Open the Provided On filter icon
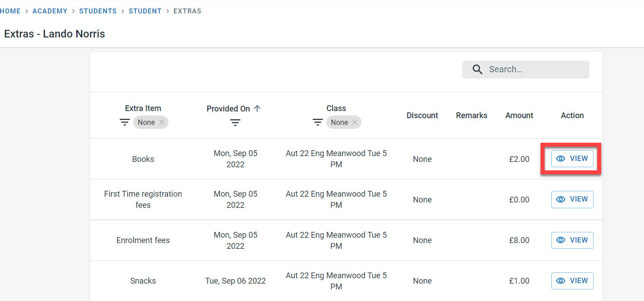Screen dimensions: 644x301 coord(235,123)
